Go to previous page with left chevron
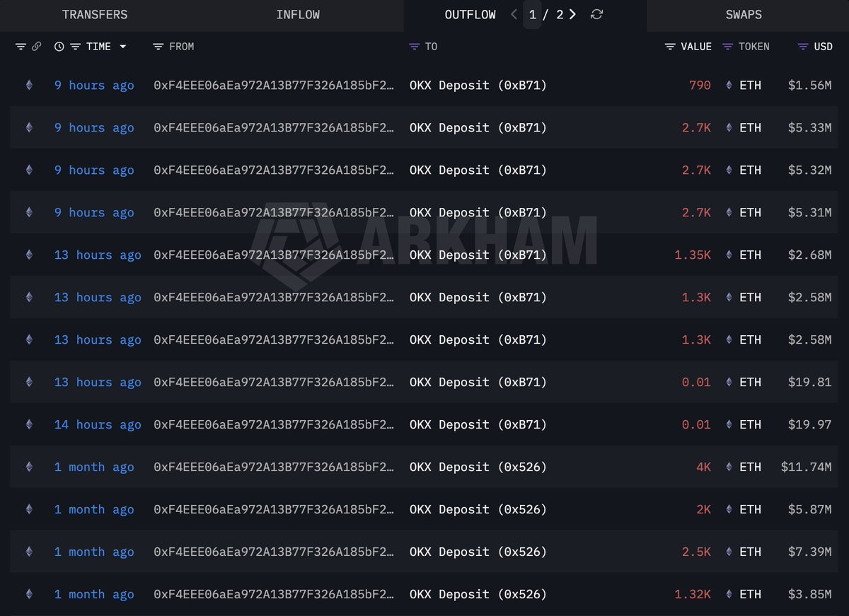The image size is (849, 616). click(x=514, y=15)
